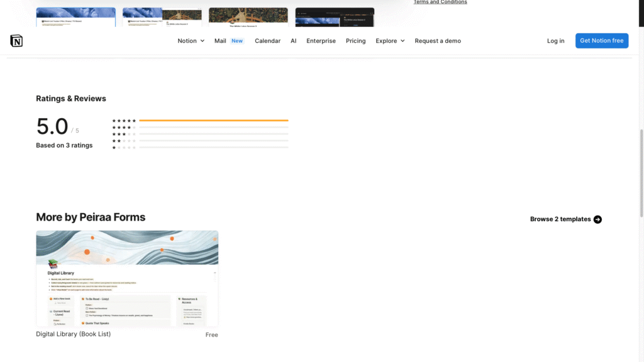Viewport: 644px width, 362px height.
Task: Click the page vertical scrollbar
Action: 641,173
